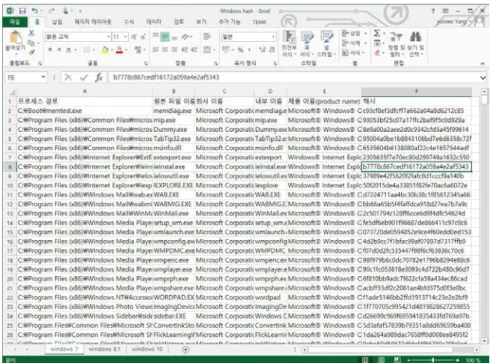Click the Insert Function fx icon
Screen dimensions: 493x363
99,78
